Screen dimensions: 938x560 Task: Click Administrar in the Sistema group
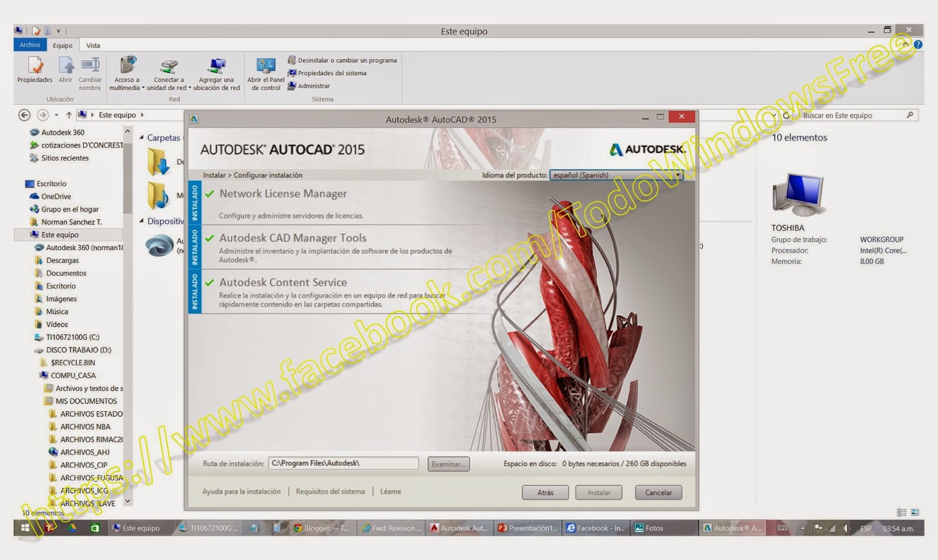click(308, 86)
